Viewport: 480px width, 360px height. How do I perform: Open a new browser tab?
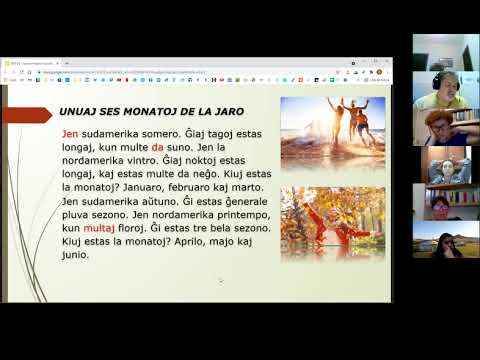point(66,63)
